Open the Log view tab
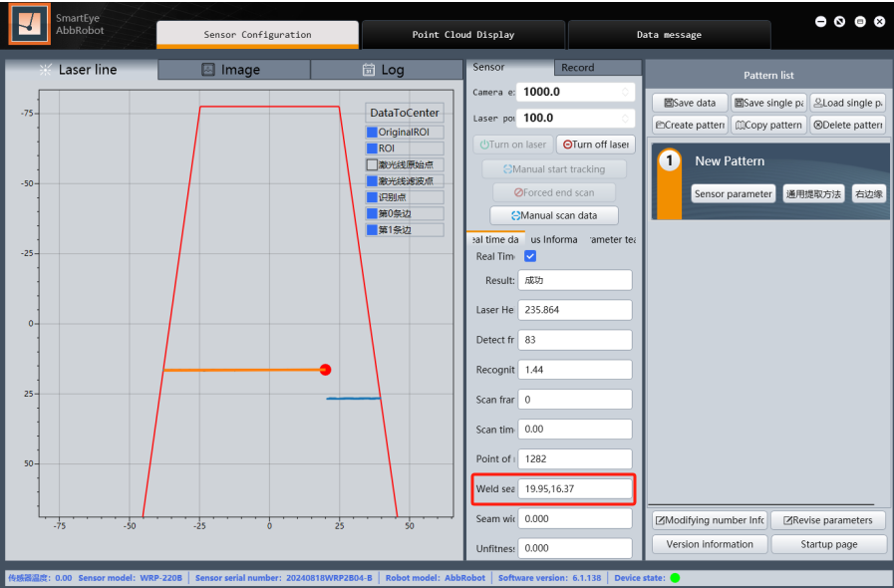 (x=384, y=70)
